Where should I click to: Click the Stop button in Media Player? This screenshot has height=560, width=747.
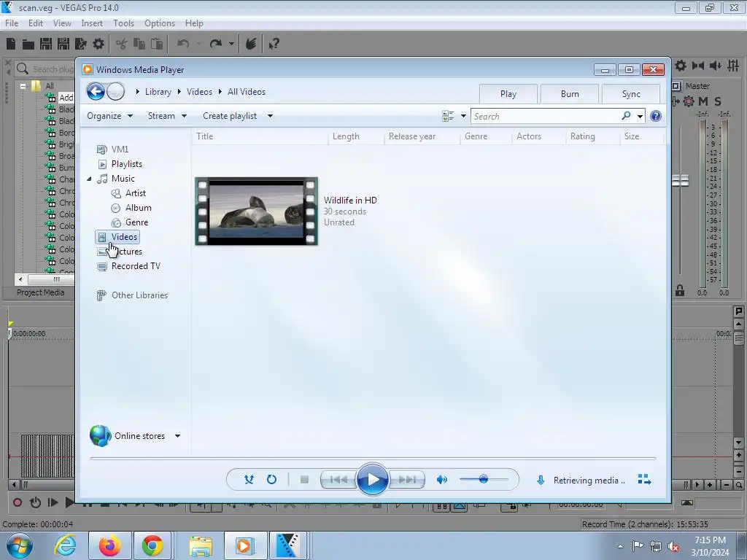pos(304,480)
